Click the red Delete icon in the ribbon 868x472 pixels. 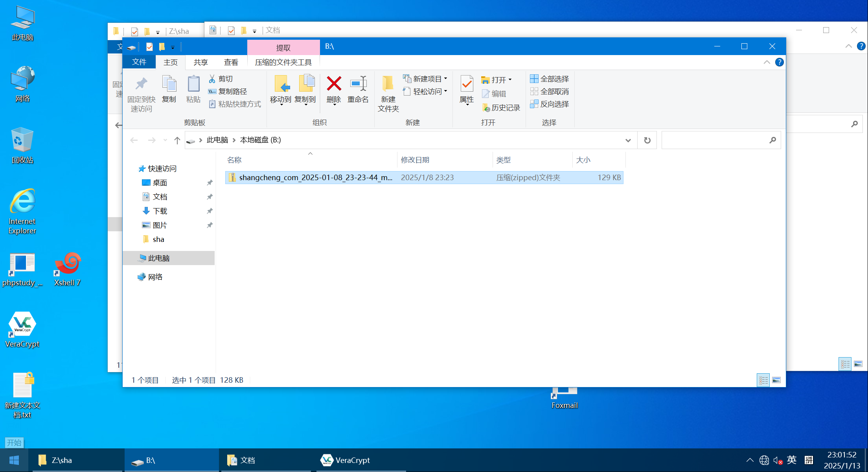[334, 84]
